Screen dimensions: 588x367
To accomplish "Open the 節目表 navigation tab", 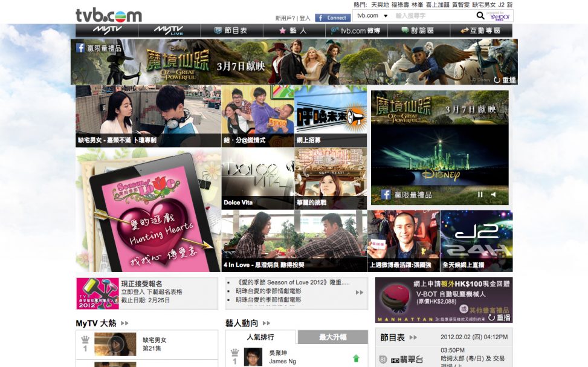I will [231, 30].
